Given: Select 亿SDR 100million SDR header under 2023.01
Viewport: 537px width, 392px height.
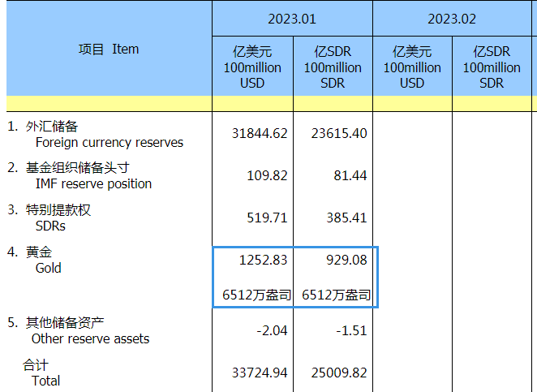Looking at the screenshot, I should [333, 67].
